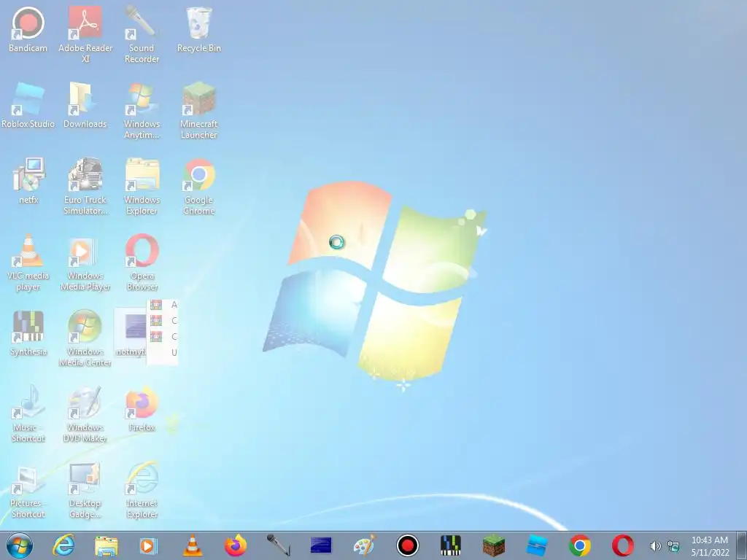Image resolution: width=747 pixels, height=560 pixels.
Task: Launch Roblox Studio from the taskbar
Action: pos(537,545)
